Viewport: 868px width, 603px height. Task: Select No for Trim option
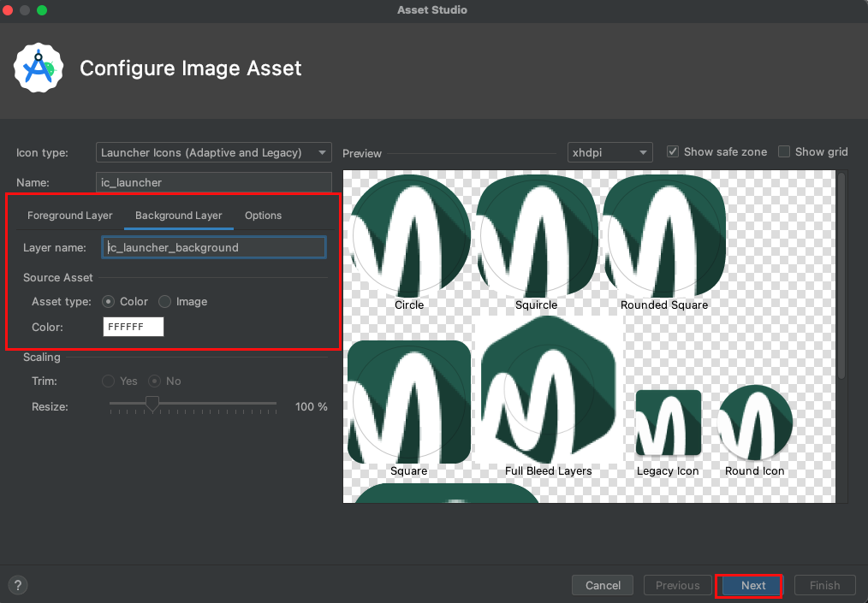click(x=154, y=381)
